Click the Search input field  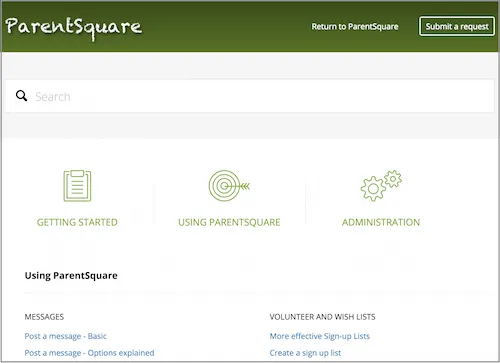[x=249, y=96]
